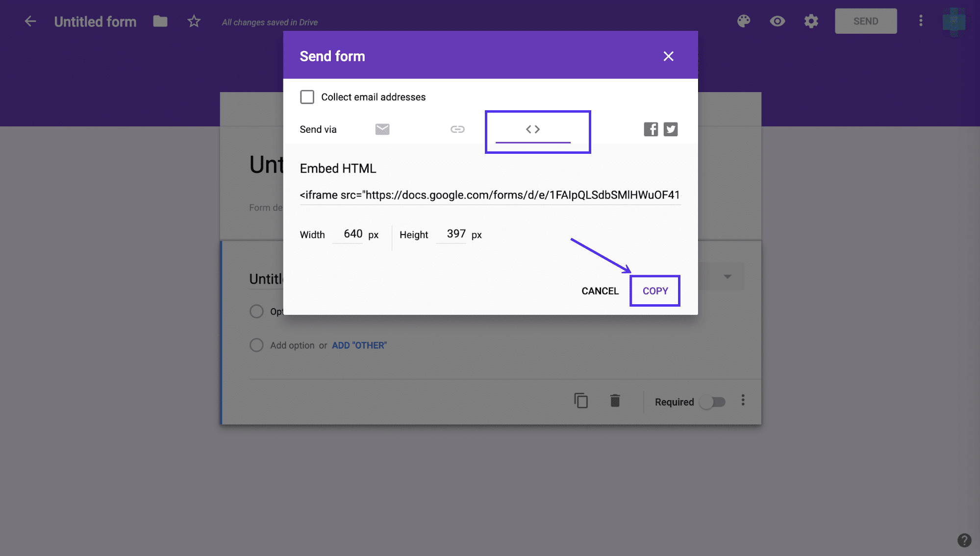The image size is (980, 556).
Task: Click the email send icon
Action: [x=382, y=128]
